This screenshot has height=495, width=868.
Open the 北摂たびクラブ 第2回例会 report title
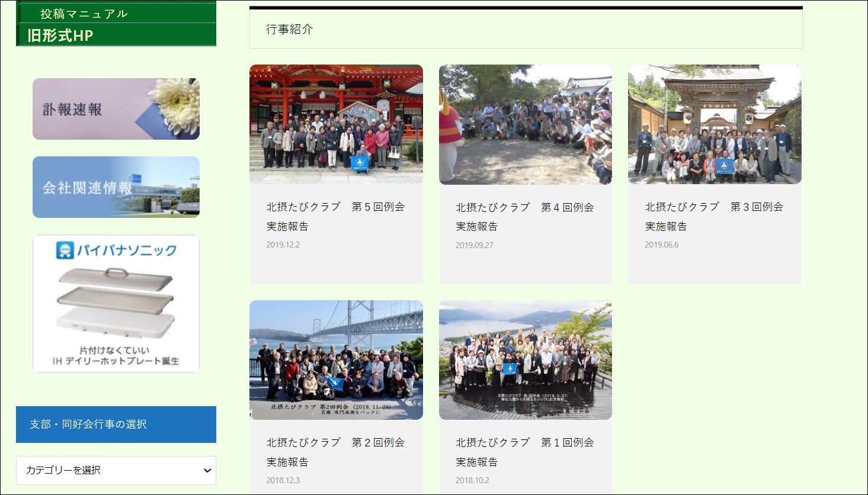335,452
